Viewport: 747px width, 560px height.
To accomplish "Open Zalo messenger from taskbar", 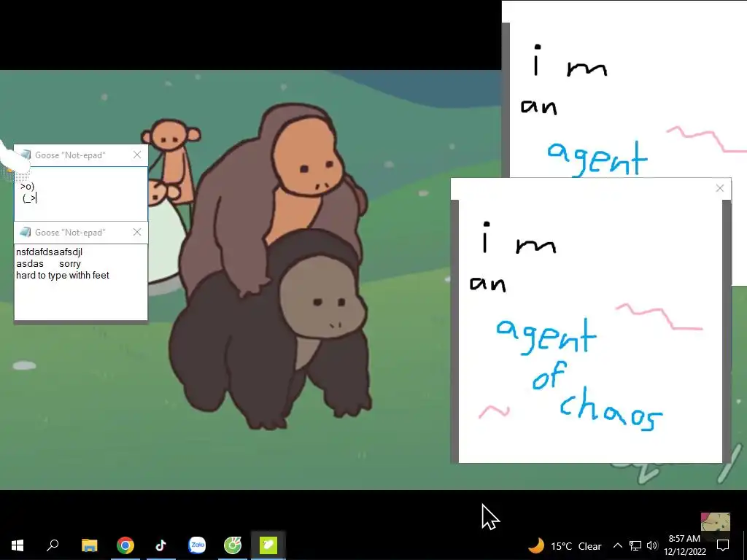I will click(197, 545).
